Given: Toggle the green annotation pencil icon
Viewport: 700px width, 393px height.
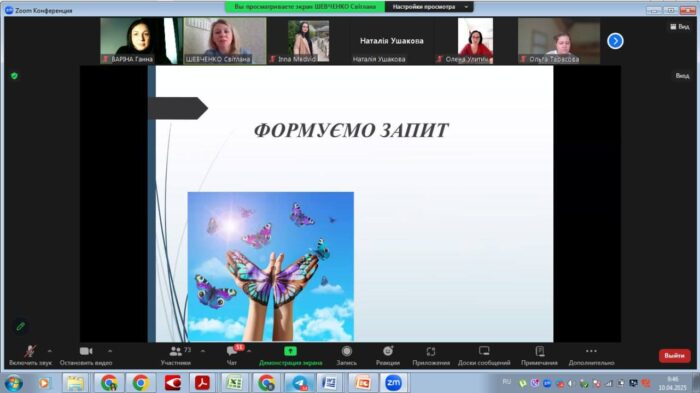Looking at the screenshot, I should coord(21,326).
